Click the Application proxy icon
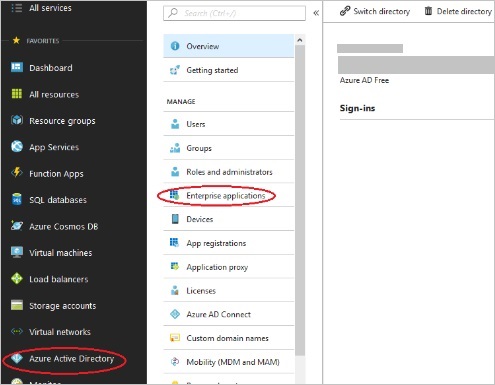The width and height of the screenshot is (495, 385). (175, 266)
